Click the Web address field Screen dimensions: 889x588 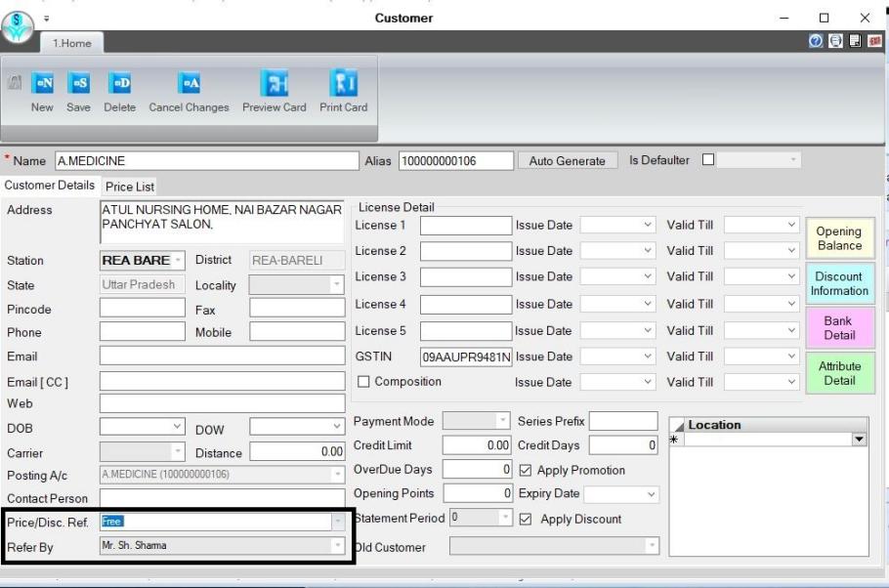(223, 403)
